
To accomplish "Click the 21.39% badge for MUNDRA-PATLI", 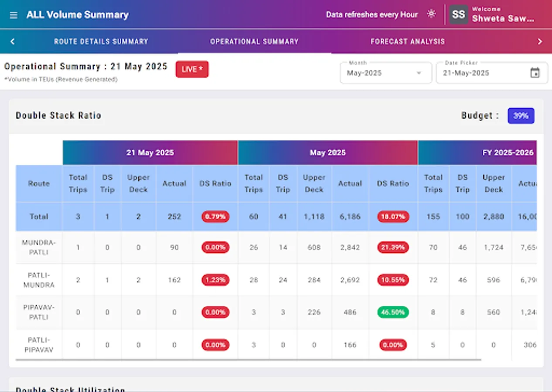I will (392, 247).
